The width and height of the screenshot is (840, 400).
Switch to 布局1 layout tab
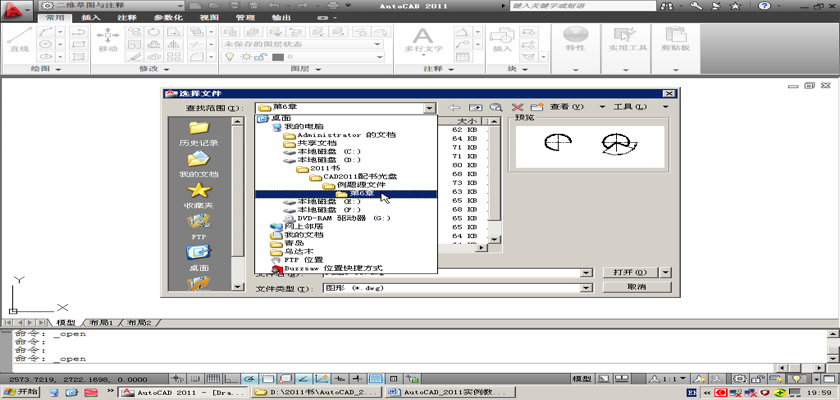102,323
